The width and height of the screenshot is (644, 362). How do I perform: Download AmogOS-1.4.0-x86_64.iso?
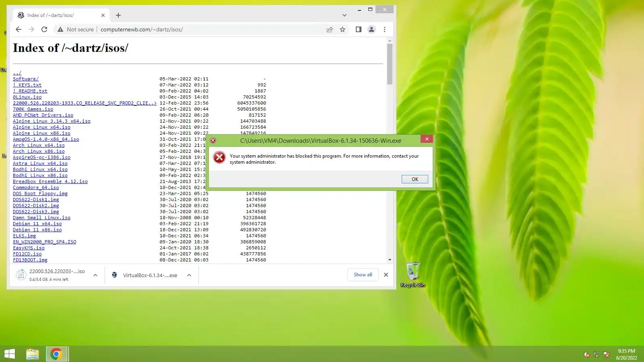pos(46,139)
